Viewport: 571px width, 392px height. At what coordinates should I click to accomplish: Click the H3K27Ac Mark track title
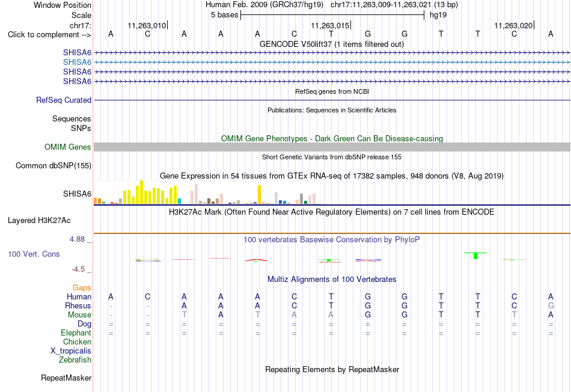pos(332,212)
